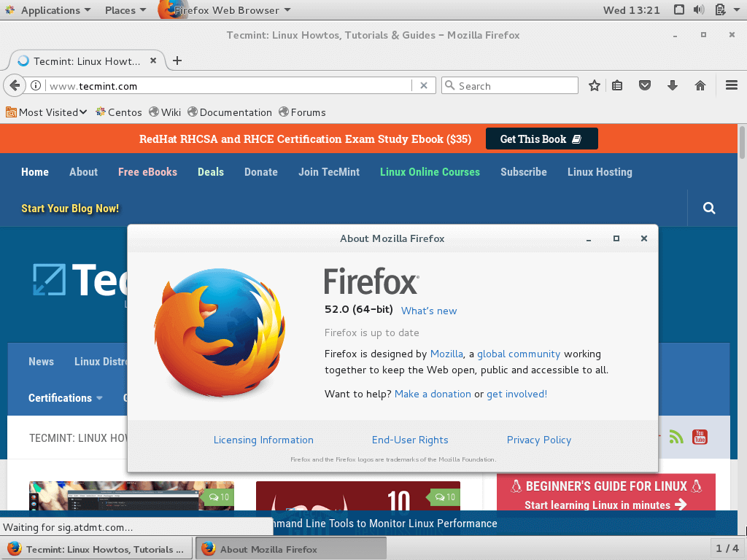747x560 pixels.
Task: Open first article thumbnail with terminal image
Action: click(x=131, y=496)
